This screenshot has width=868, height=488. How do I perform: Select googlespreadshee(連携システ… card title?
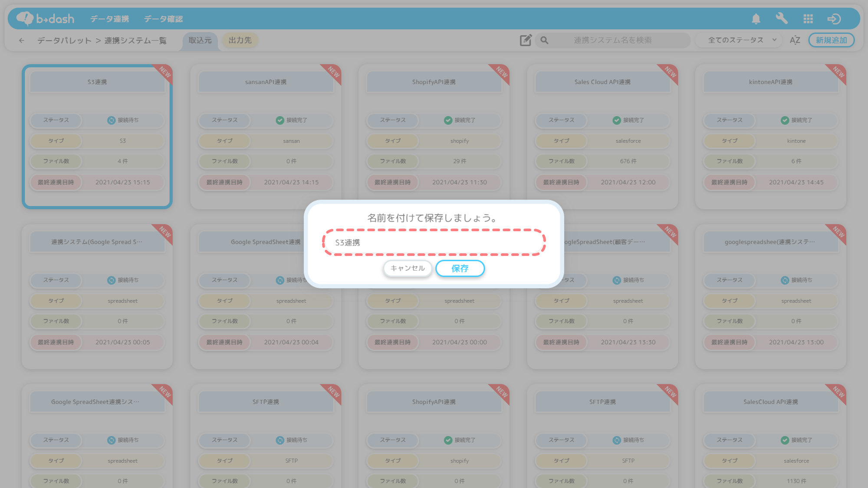pyautogui.click(x=771, y=242)
